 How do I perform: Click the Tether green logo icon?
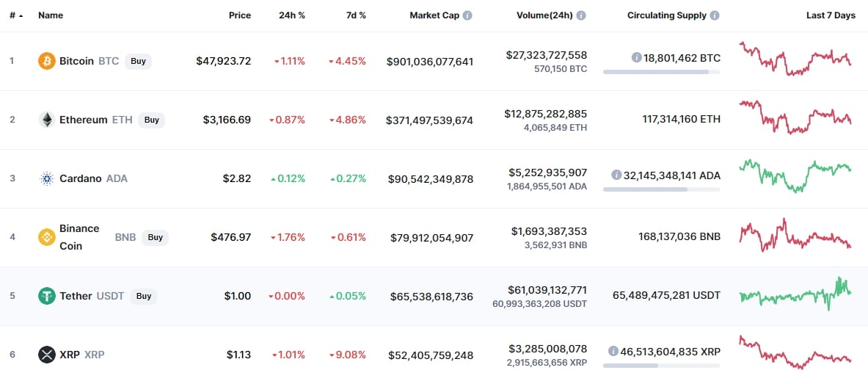(x=46, y=296)
